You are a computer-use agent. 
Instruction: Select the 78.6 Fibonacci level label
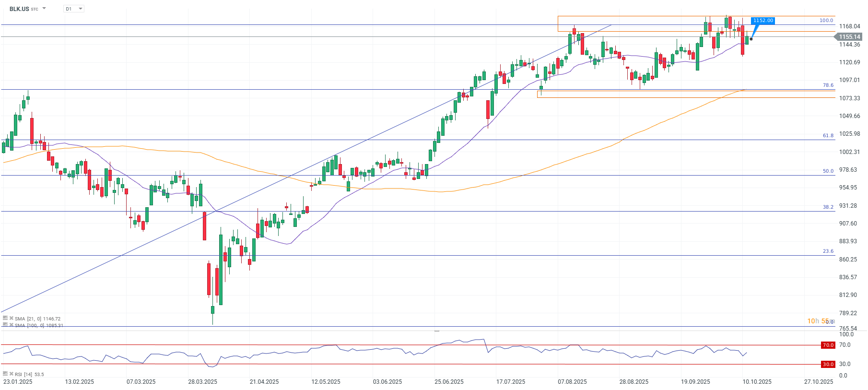[828, 85]
